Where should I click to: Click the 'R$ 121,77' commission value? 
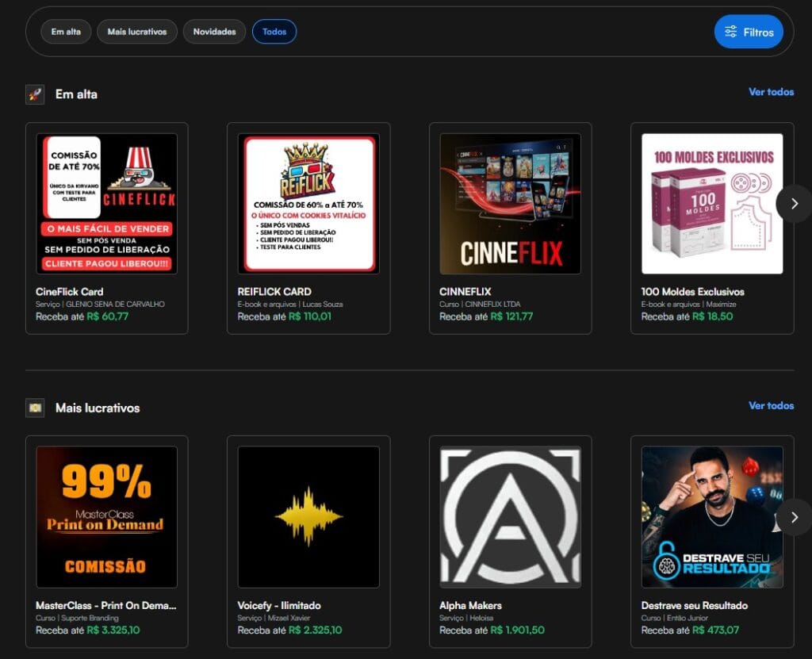click(x=511, y=316)
